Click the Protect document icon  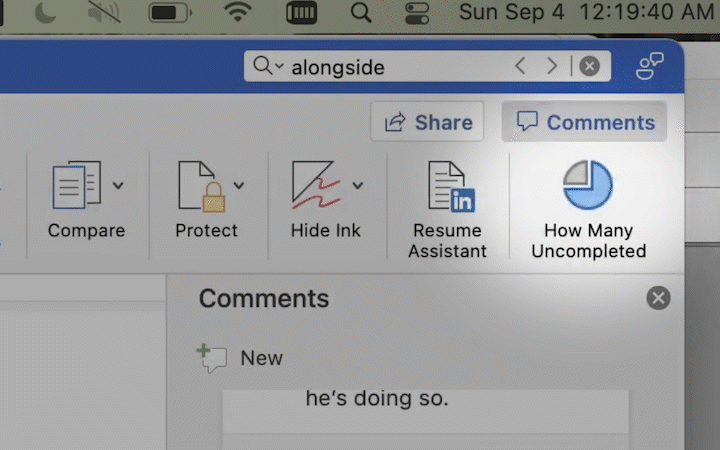click(202, 186)
